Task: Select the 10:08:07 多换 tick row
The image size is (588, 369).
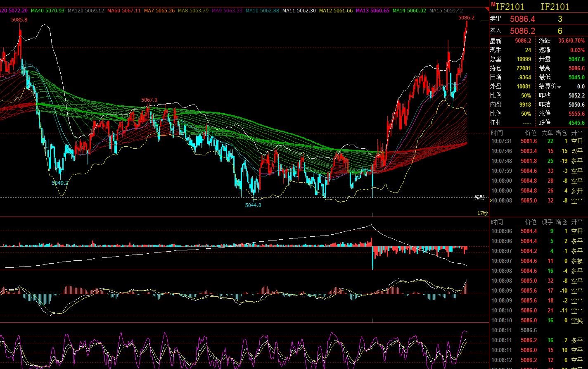Action: click(x=538, y=261)
